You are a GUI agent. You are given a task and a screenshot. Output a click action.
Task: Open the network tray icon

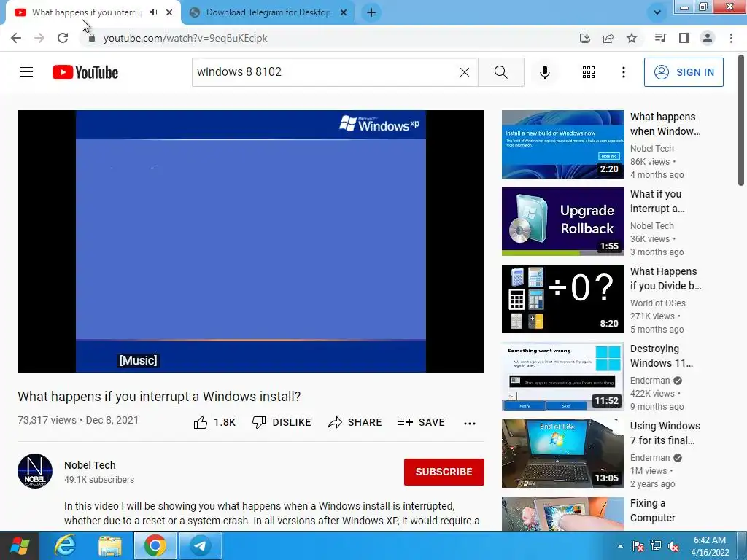pyautogui.click(x=656, y=546)
